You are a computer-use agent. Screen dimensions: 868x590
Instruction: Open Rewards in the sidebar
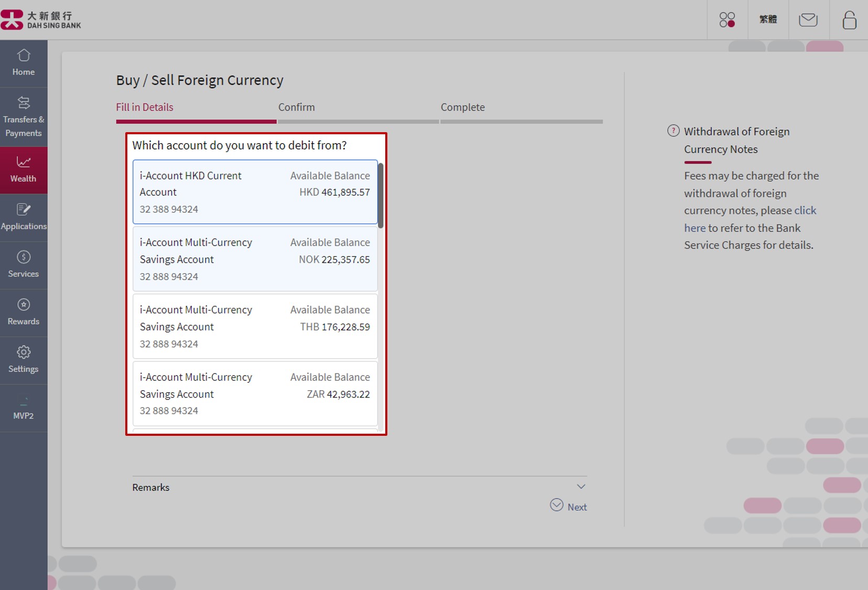tap(24, 313)
